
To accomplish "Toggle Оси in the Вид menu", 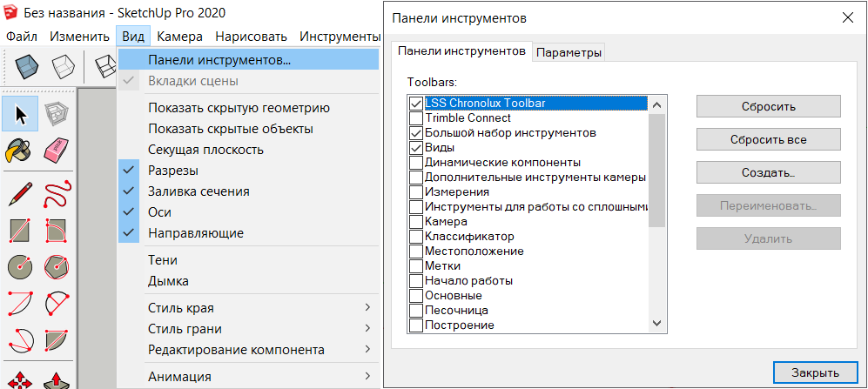I will (248, 212).
